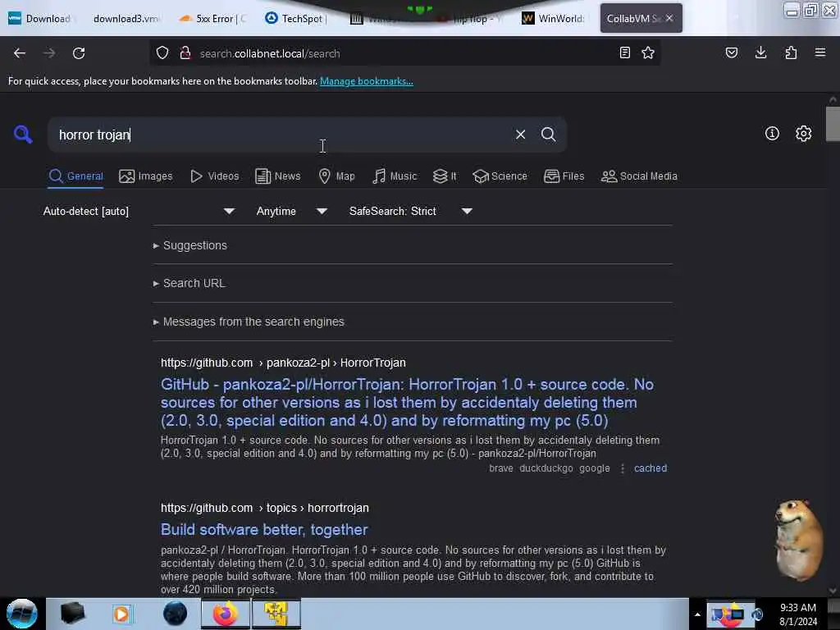The width and height of the screenshot is (840, 630).
Task: Select the Social Media search category
Action: 639,176
